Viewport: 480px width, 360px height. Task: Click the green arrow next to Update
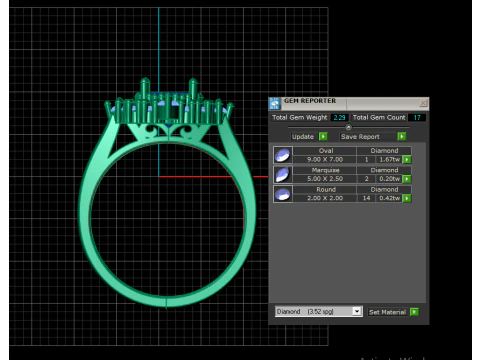(323, 136)
